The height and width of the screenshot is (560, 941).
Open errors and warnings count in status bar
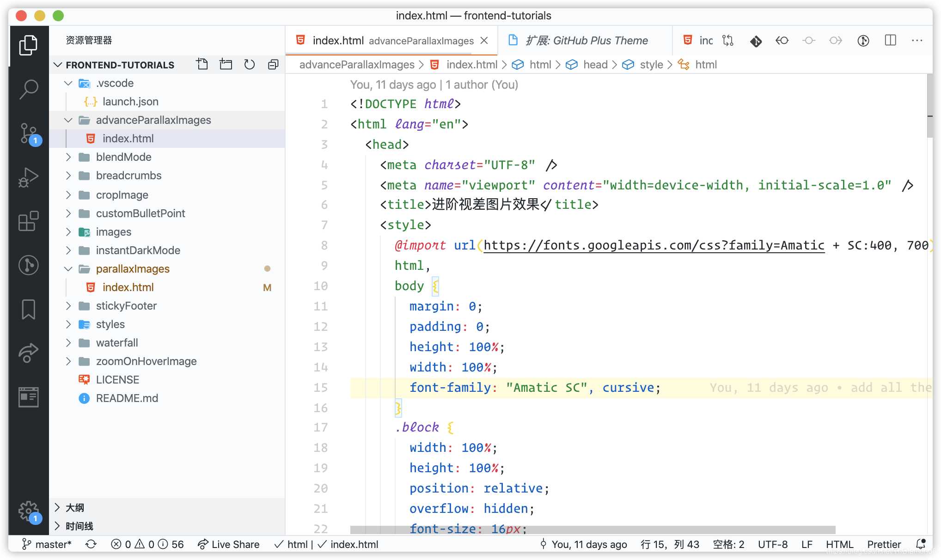[147, 544]
